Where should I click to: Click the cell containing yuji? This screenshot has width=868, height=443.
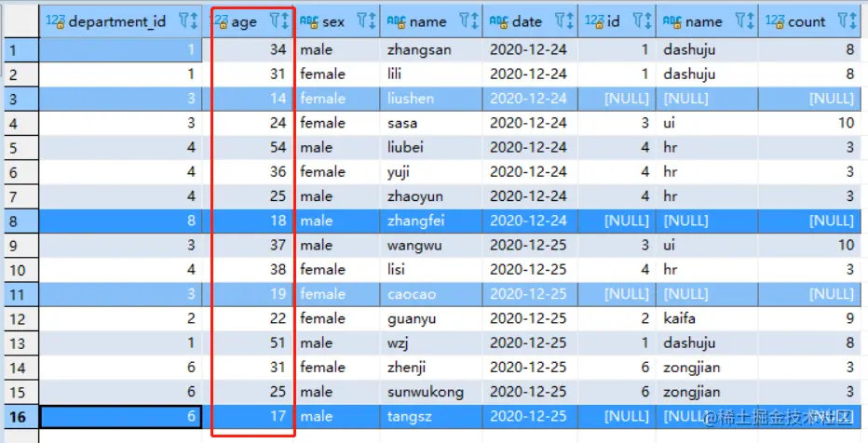click(x=431, y=172)
